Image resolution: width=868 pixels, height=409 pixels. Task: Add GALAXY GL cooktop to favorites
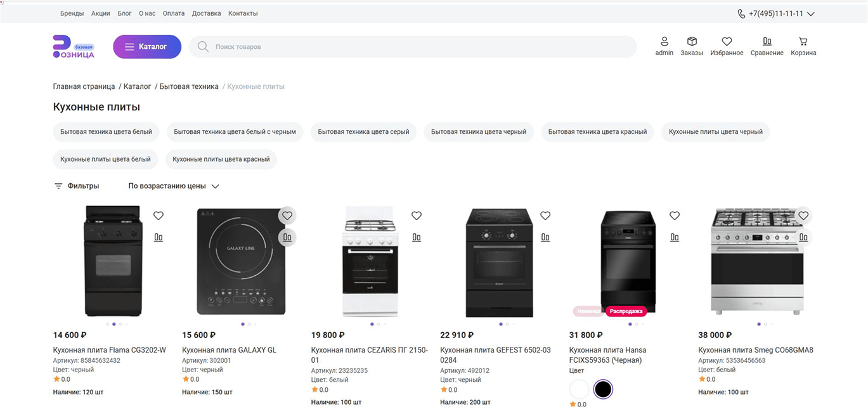[287, 216]
